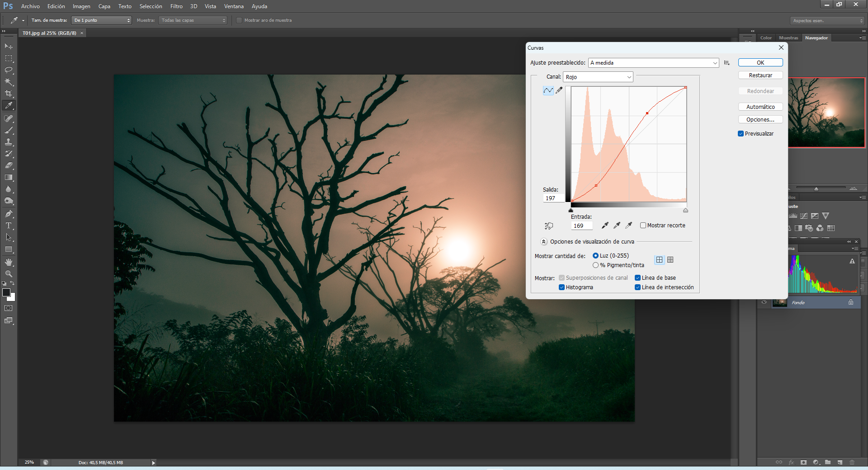This screenshot has width=868, height=470.
Task: Switch to the detailed grid icon
Action: 670,260
